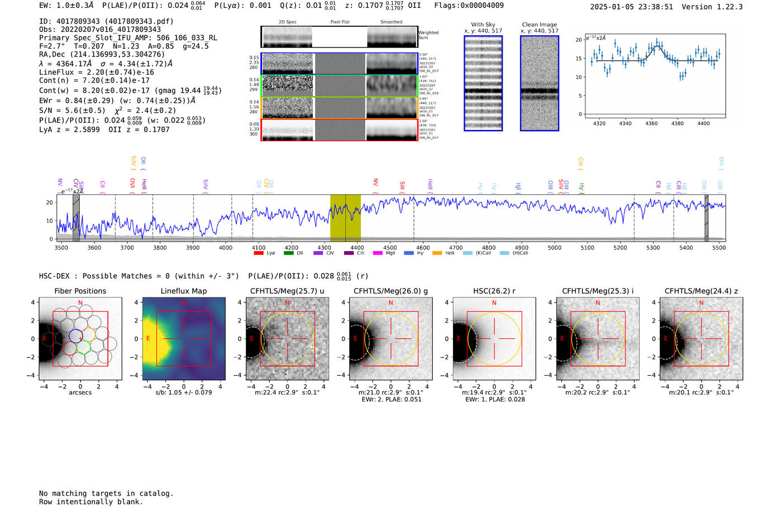Click the Gaussian emission line fit plot
Screen dimensions: 782x532
(x=655, y=76)
